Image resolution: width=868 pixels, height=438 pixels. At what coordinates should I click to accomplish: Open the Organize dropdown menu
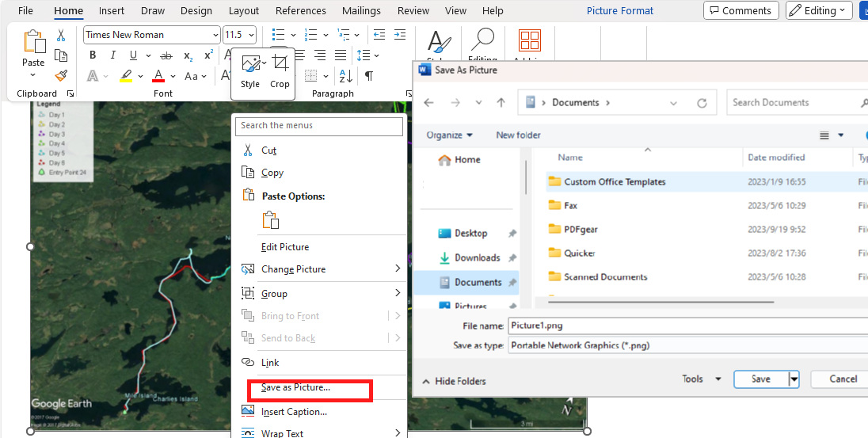click(449, 135)
